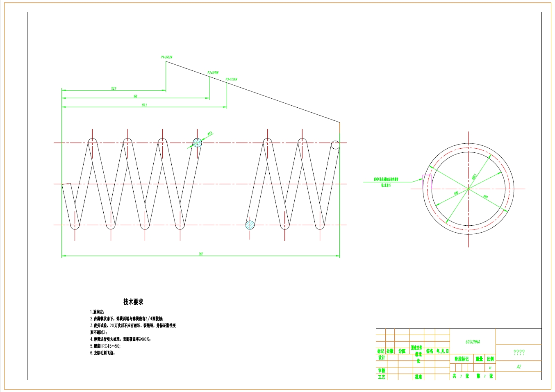Click the "阶段标记" title block cell
This screenshot has width=555, height=392.
(462, 359)
